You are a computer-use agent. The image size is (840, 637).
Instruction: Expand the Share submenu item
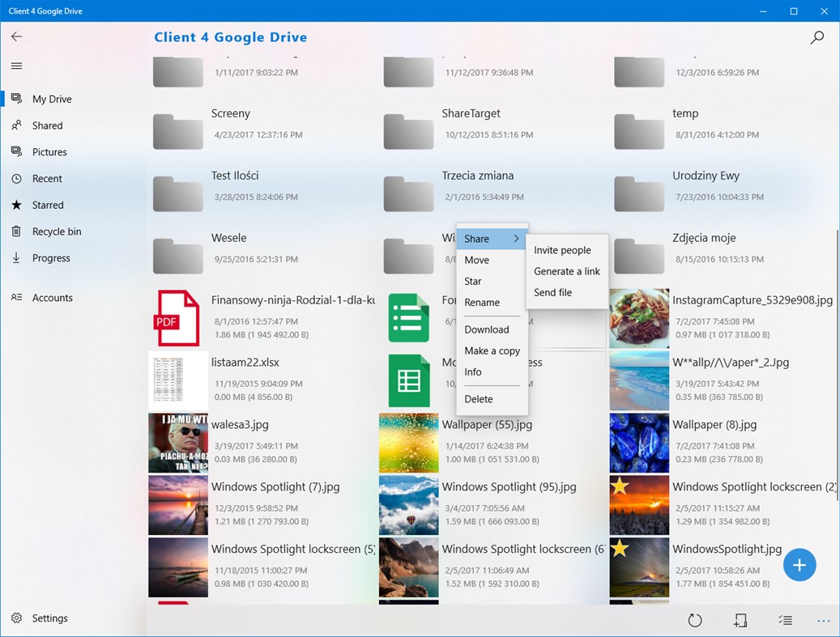point(492,239)
